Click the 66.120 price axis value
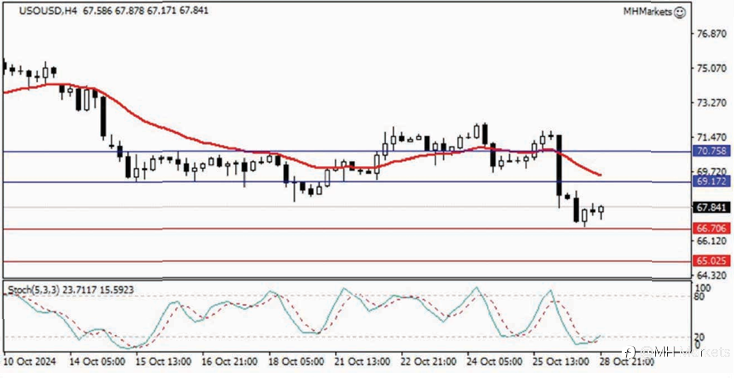 711,241
